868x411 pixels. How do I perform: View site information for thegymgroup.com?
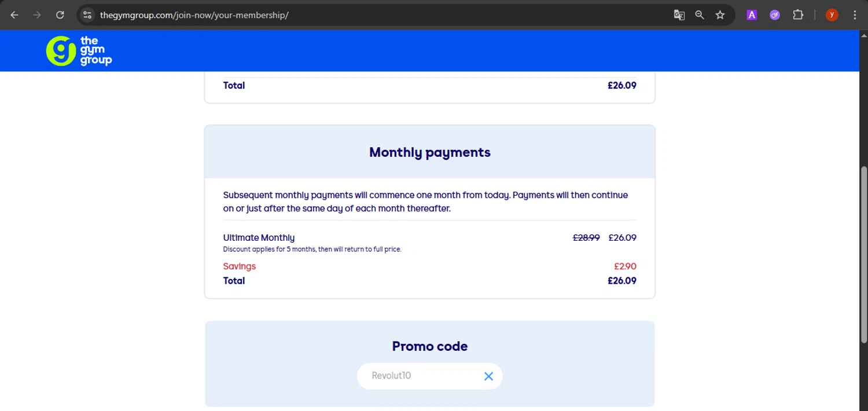87,15
